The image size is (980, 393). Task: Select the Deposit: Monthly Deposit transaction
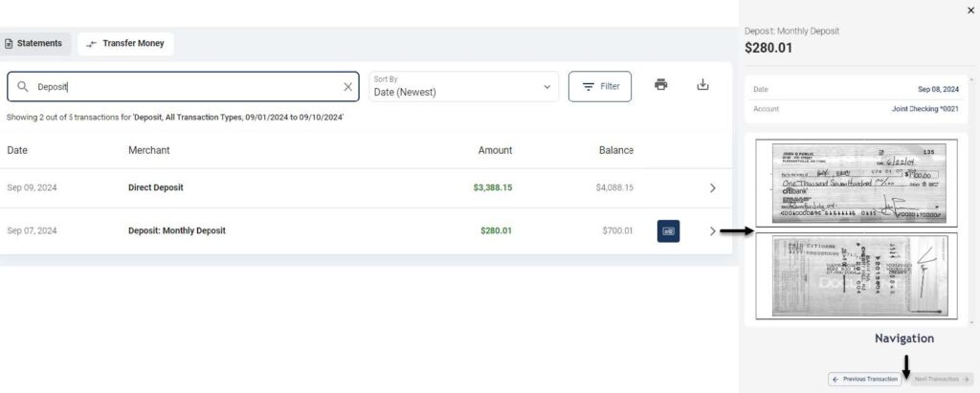pyautogui.click(x=366, y=231)
